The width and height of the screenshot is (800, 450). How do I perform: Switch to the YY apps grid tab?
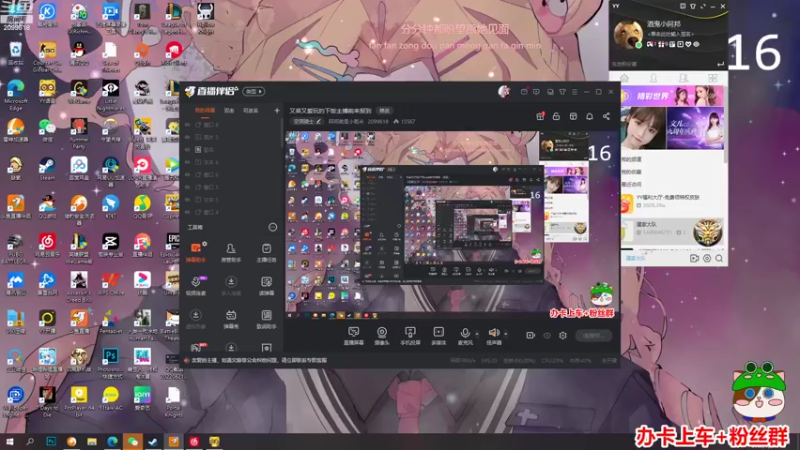713,78
